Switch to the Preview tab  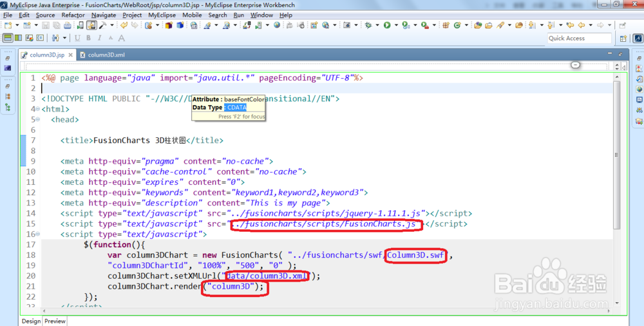click(x=55, y=321)
